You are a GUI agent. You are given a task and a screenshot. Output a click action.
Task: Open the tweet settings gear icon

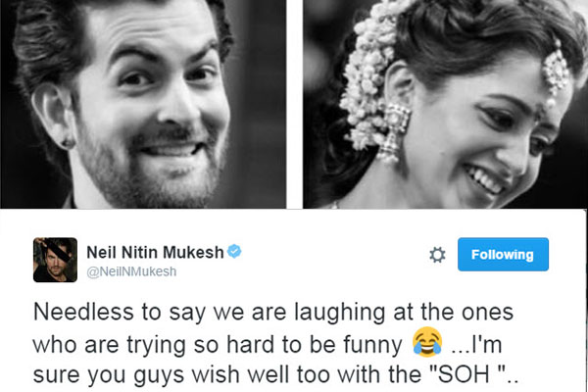coord(437,255)
